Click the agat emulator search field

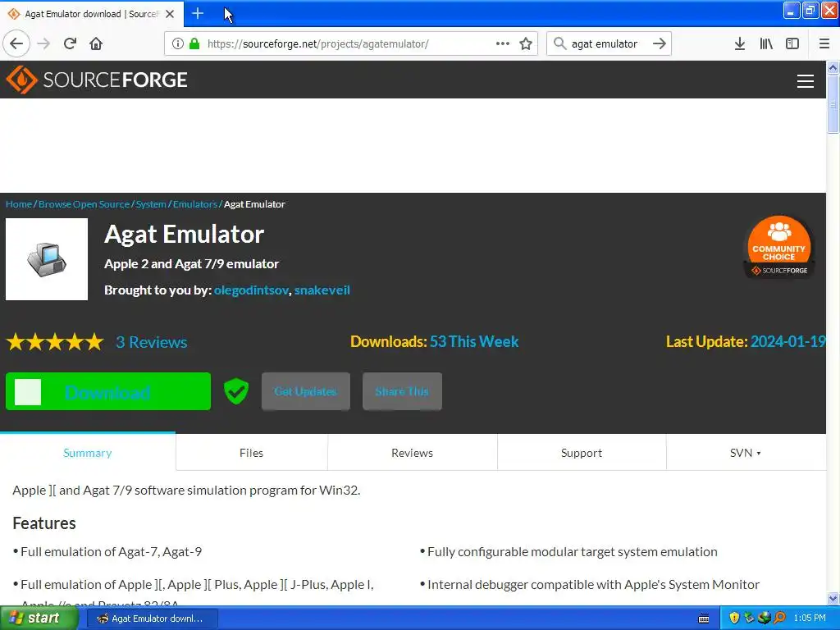click(x=608, y=44)
